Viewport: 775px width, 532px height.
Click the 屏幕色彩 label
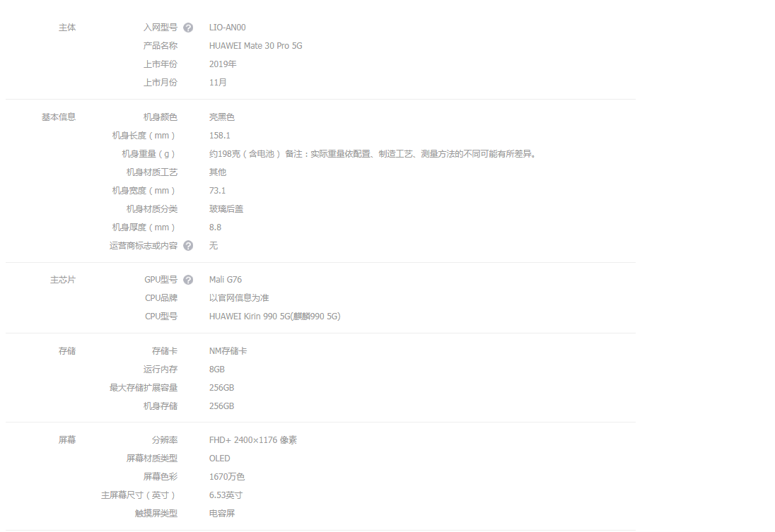tap(160, 477)
